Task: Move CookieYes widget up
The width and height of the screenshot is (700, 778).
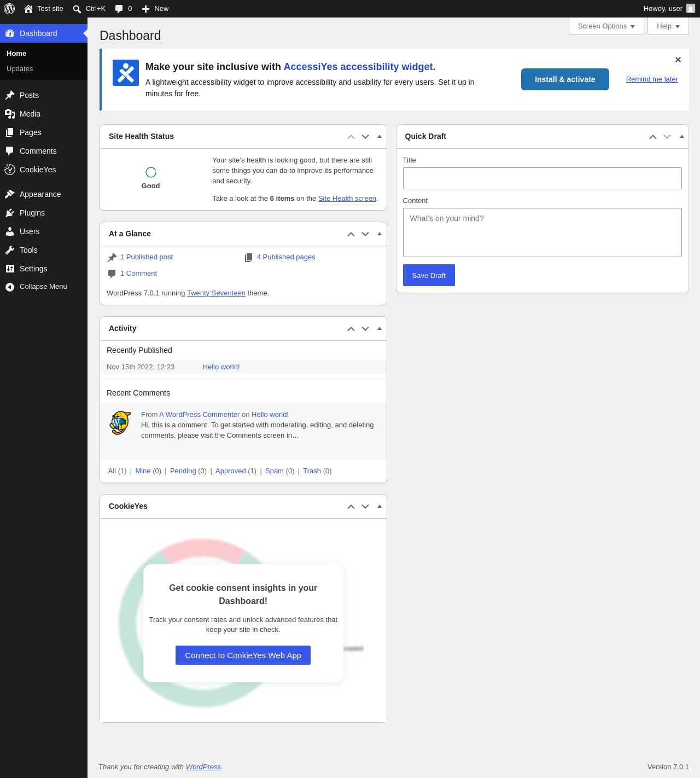Action: (351, 507)
